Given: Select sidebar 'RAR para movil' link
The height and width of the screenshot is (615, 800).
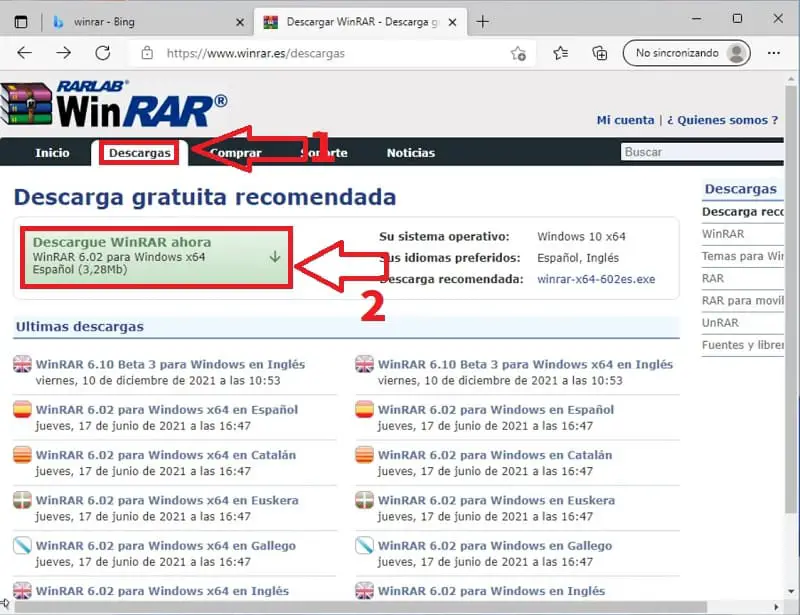Looking at the screenshot, I should click(x=742, y=301).
